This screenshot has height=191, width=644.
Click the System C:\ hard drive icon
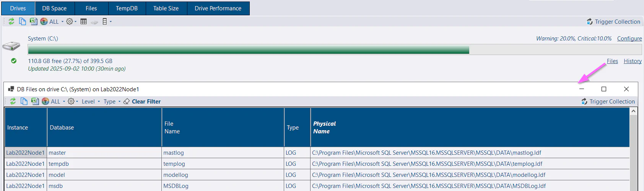click(11, 46)
